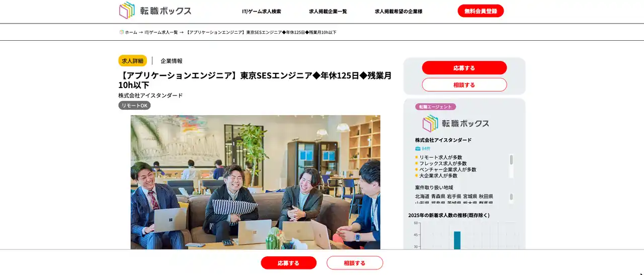Select the 求人詳細 tab
Screen dimensions: 644x275
click(132, 60)
